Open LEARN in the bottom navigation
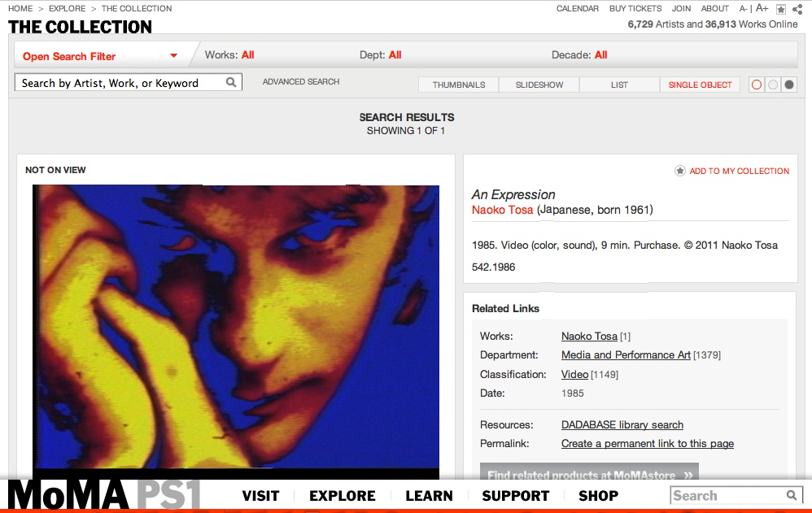The image size is (812, 513). (x=429, y=496)
